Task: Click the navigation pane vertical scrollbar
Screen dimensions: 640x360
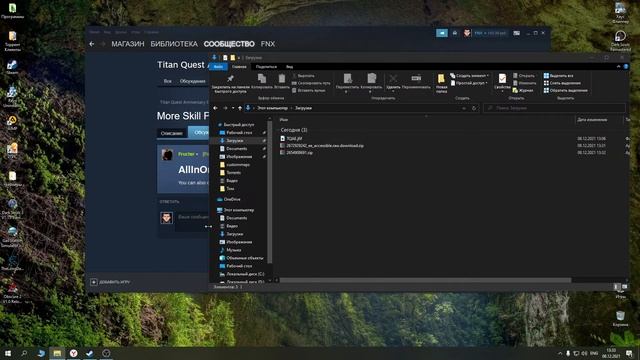Action: pyautogui.click(x=269, y=192)
